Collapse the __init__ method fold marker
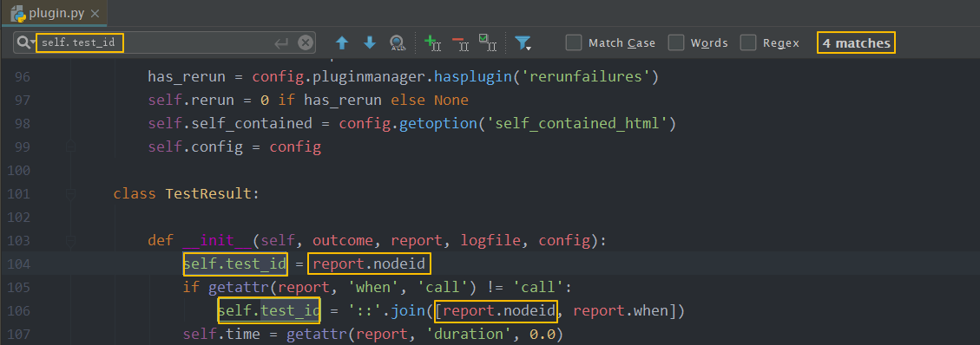This screenshot has width=980, height=345. click(x=70, y=241)
